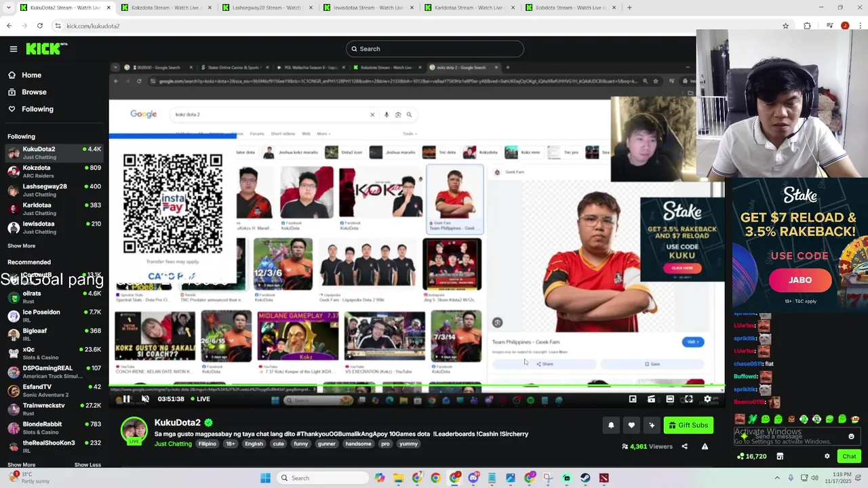The image size is (868, 488).
Task: Select the funny tag
Action: (300, 444)
